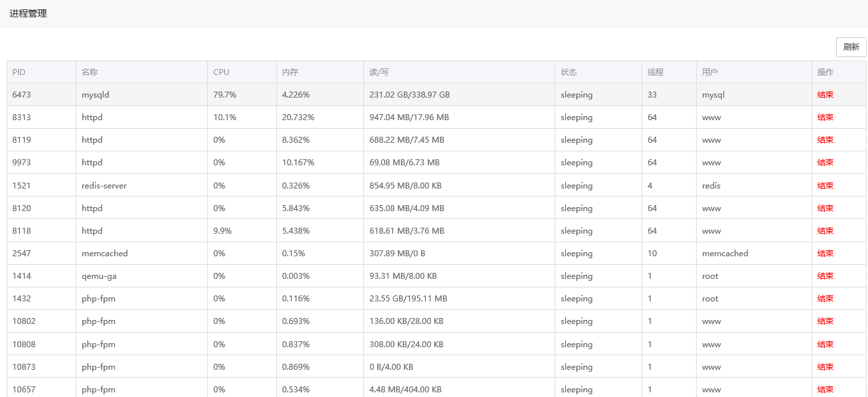Viewport: 868px width, 397px height.
Task: End php-fpm process with PID 1432
Action: click(825, 299)
